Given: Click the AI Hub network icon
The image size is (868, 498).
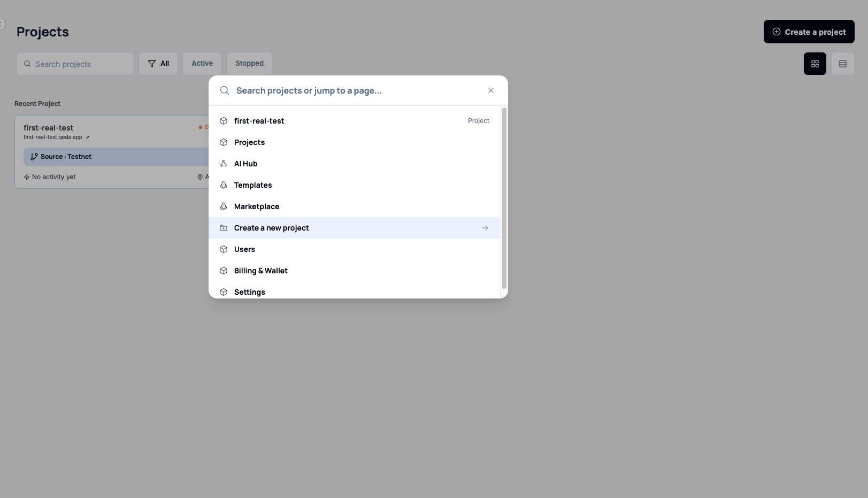Looking at the screenshot, I should tap(224, 164).
